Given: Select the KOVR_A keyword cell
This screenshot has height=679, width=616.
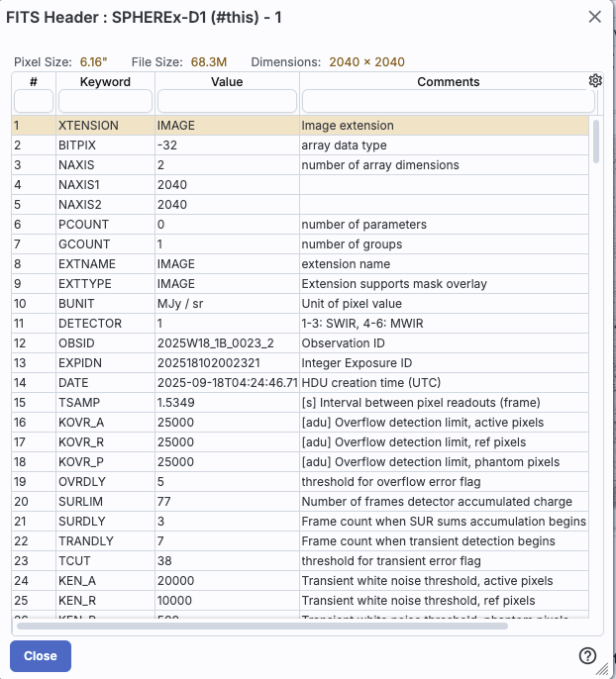Looking at the screenshot, I should [x=105, y=423].
